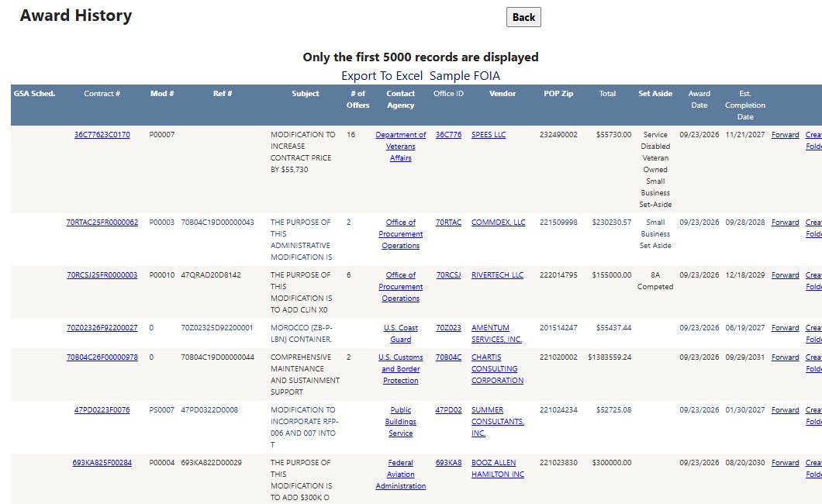This screenshot has height=504, width=822.
Task: Open contract 47PD0223F0076
Action: [x=102, y=410]
